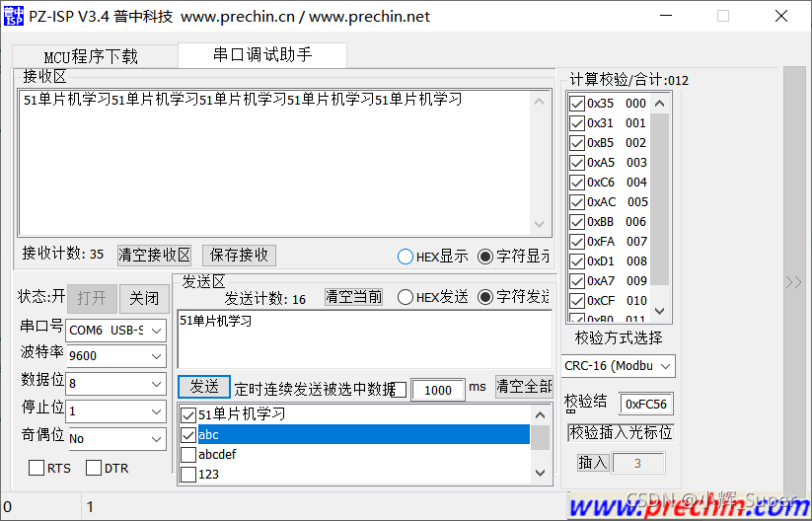
Task: Click the send list scroll down arrow
Action: [x=540, y=473]
